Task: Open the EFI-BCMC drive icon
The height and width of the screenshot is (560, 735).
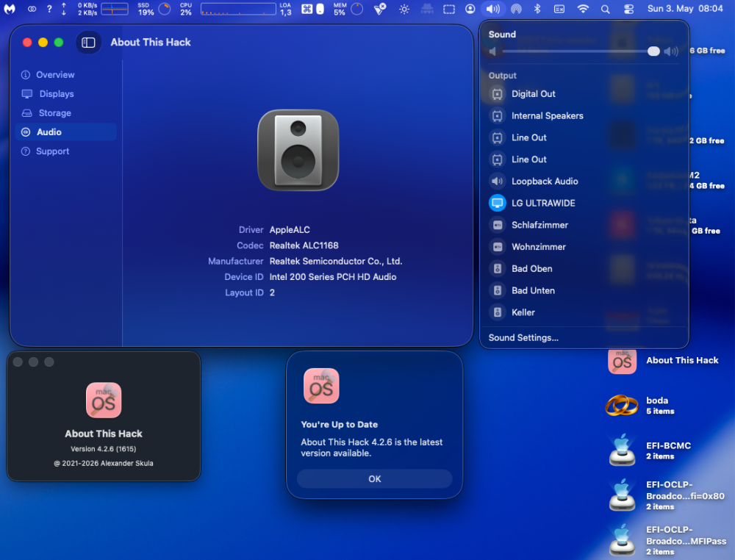Action: click(622, 450)
